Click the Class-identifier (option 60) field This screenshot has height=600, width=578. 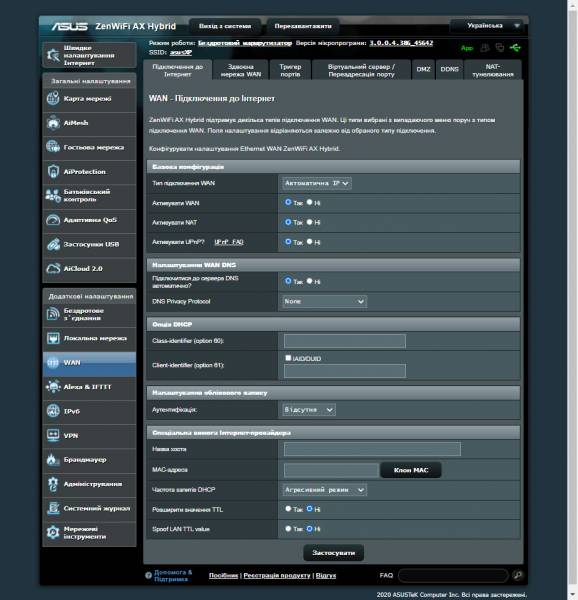(x=345, y=341)
